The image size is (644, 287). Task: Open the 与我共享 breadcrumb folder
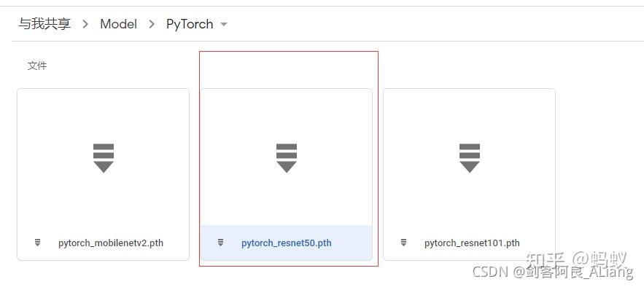44,24
